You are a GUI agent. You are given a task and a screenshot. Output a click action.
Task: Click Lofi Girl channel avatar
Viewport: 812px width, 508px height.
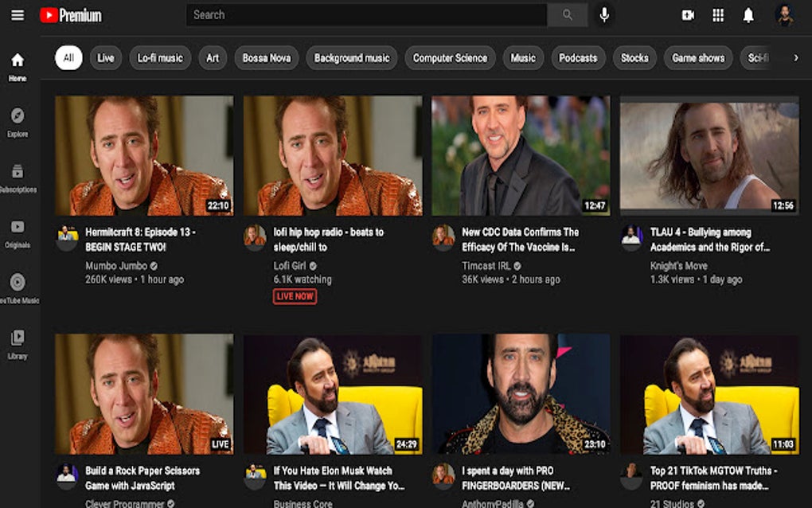pos(255,238)
